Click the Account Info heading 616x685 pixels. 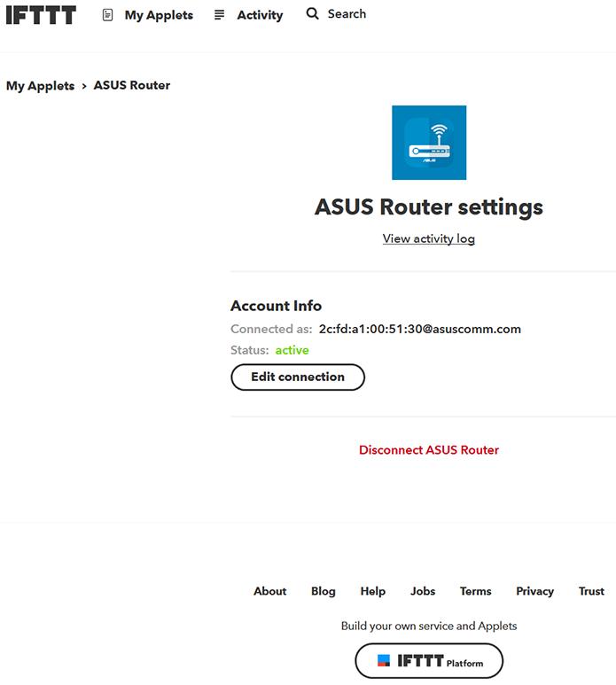(x=277, y=306)
